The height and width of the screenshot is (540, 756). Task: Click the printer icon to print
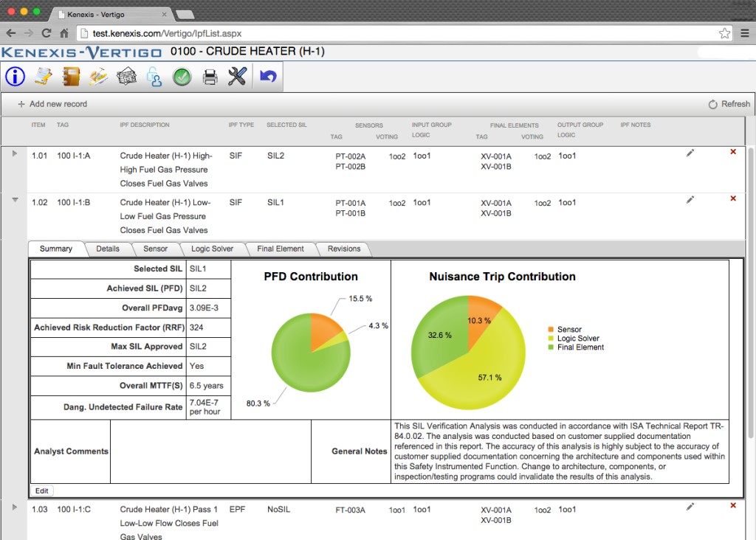(x=210, y=76)
